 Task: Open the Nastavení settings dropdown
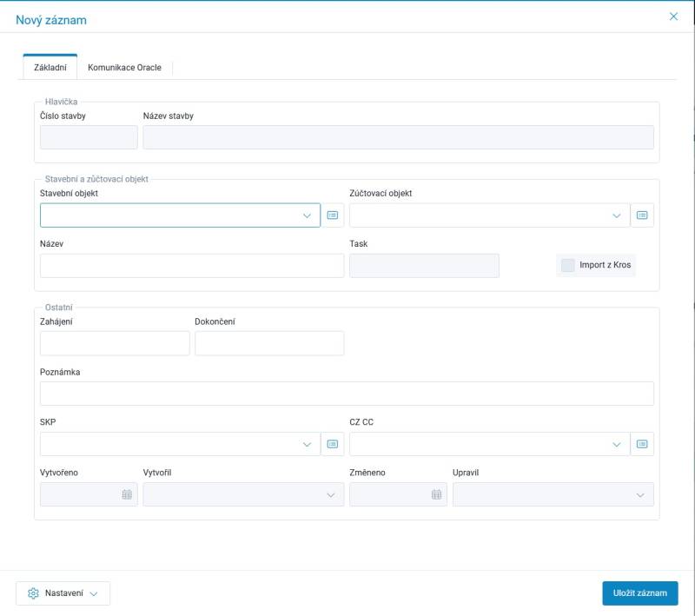click(63, 593)
